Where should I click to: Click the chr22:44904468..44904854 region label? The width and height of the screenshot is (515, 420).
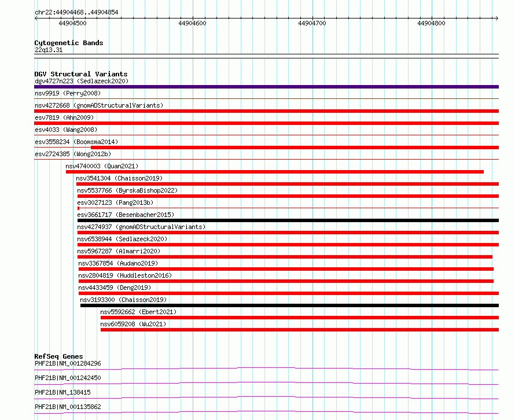[x=76, y=13]
